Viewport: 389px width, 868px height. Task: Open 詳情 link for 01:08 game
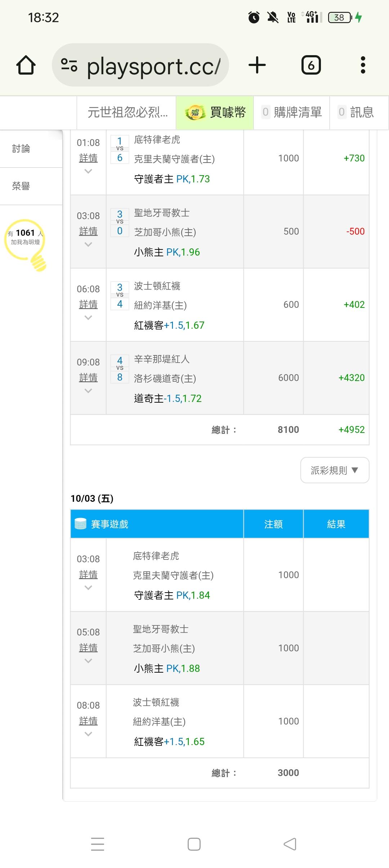click(88, 158)
